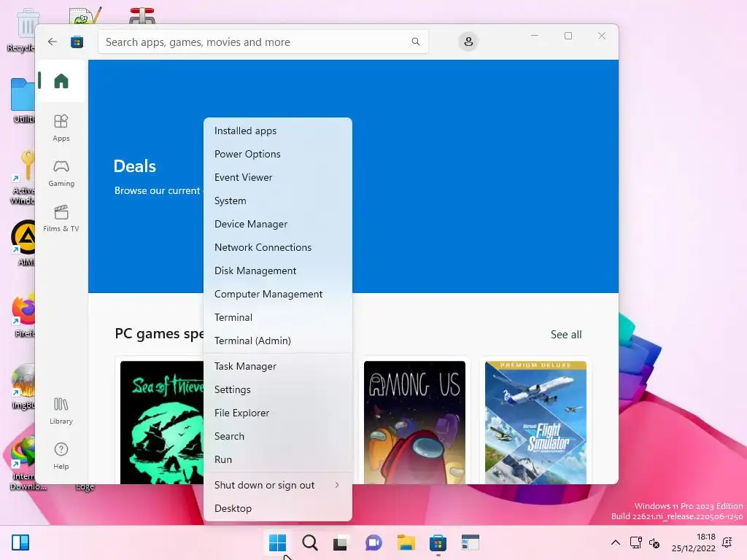The height and width of the screenshot is (560, 747).
Task: Open the Flight Simulator game card
Action: (535, 422)
